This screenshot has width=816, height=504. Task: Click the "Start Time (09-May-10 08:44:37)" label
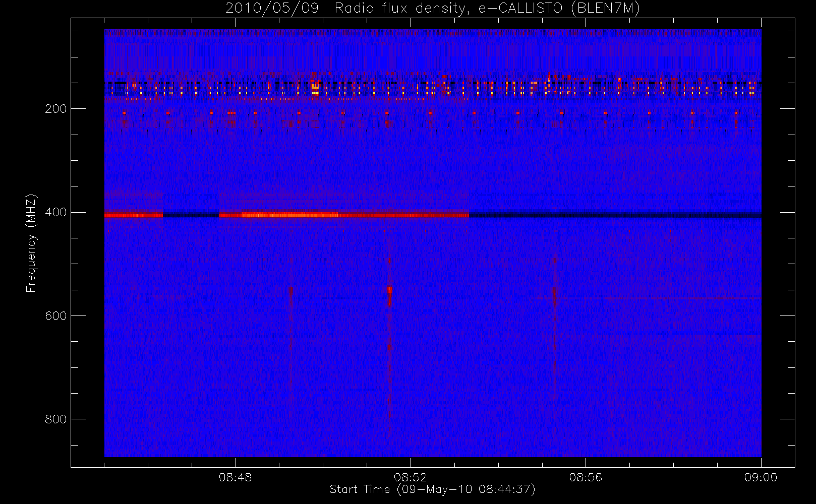(432, 489)
